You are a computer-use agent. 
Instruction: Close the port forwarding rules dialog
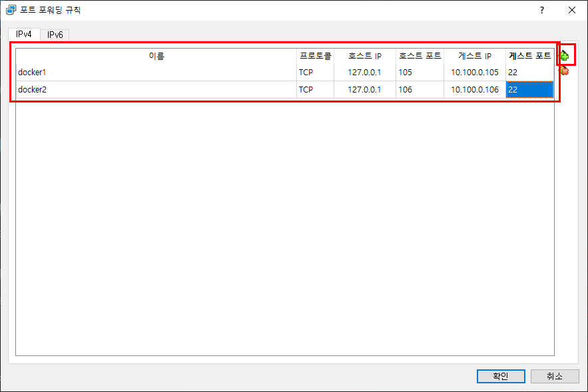click(572, 10)
